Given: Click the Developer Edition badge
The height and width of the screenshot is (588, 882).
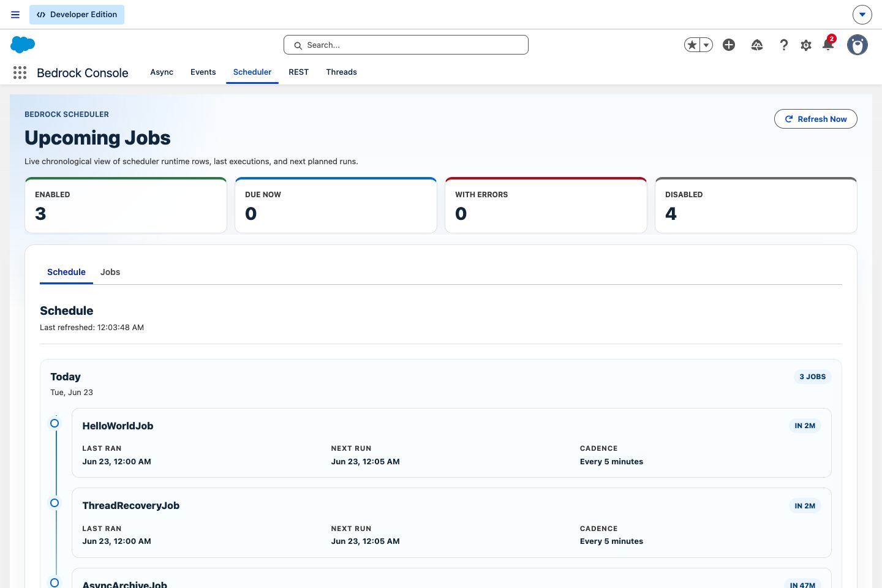Looking at the screenshot, I should (77, 15).
